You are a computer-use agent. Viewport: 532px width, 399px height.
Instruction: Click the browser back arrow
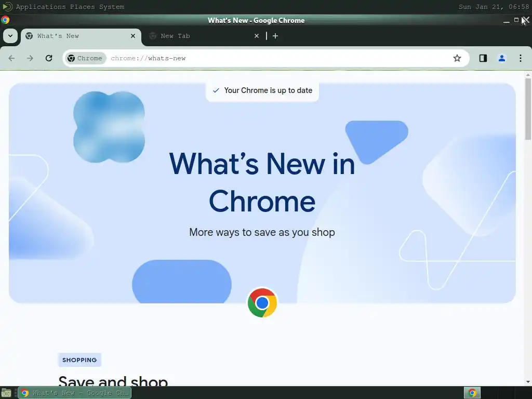pos(11,58)
